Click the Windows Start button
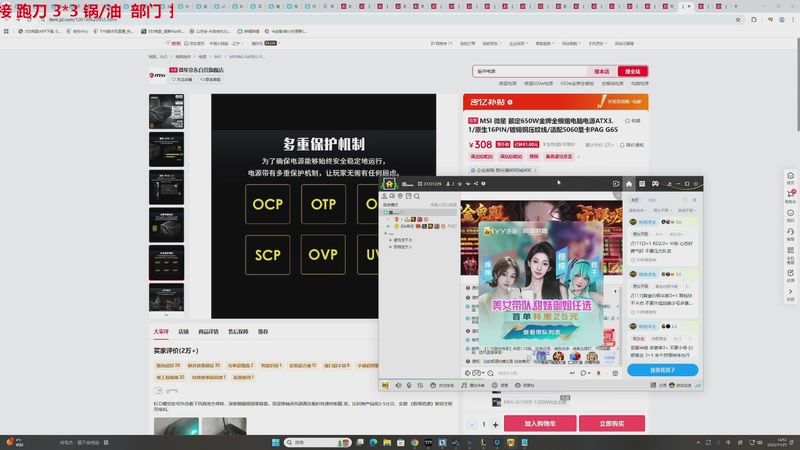The image size is (800, 450). click(276, 442)
